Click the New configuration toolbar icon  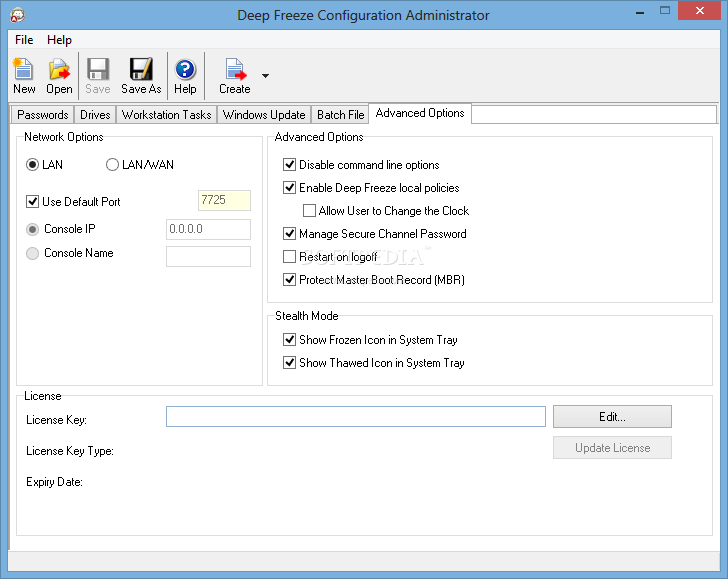[24, 76]
